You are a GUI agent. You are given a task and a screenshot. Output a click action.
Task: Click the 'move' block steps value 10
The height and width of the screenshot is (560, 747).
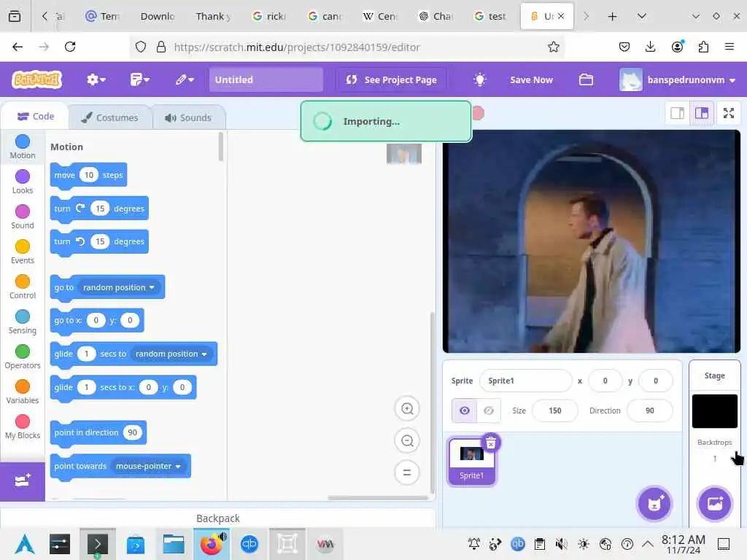click(x=89, y=175)
